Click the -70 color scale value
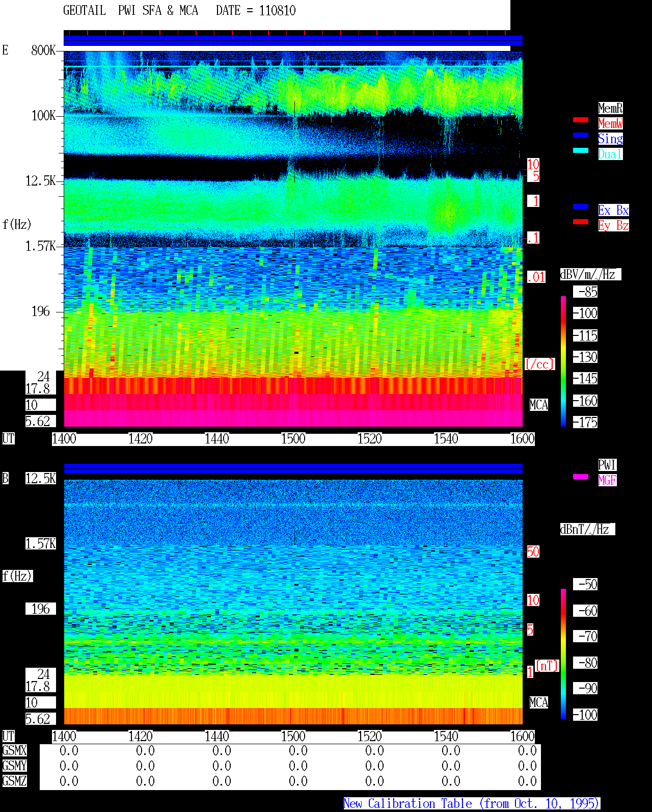This screenshot has height=812, width=652. [x=585, y=636]
